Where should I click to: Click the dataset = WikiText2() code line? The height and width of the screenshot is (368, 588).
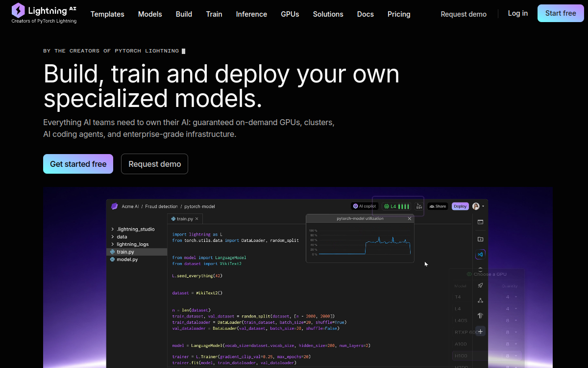point(197,293)
